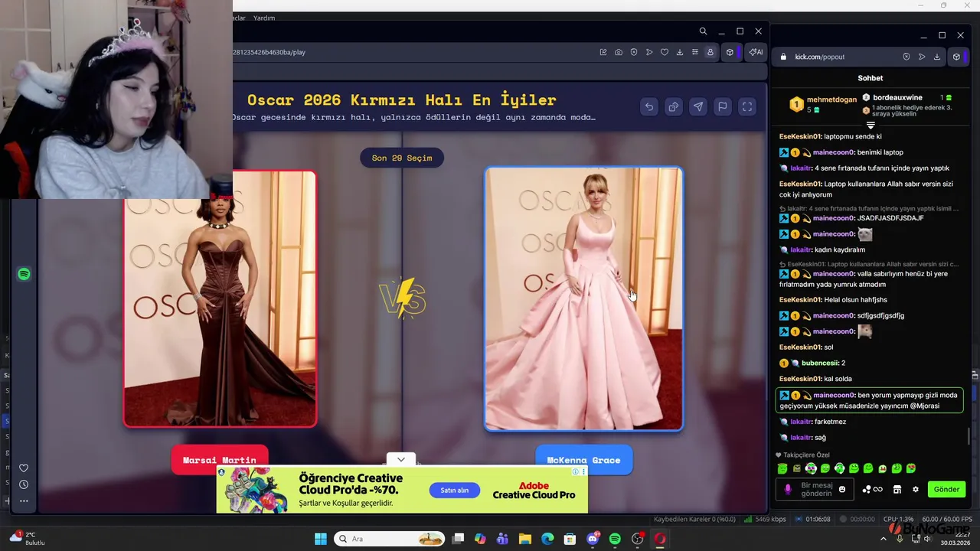
Task: Click the purple microphone icon in chat input
Action: 788,489
